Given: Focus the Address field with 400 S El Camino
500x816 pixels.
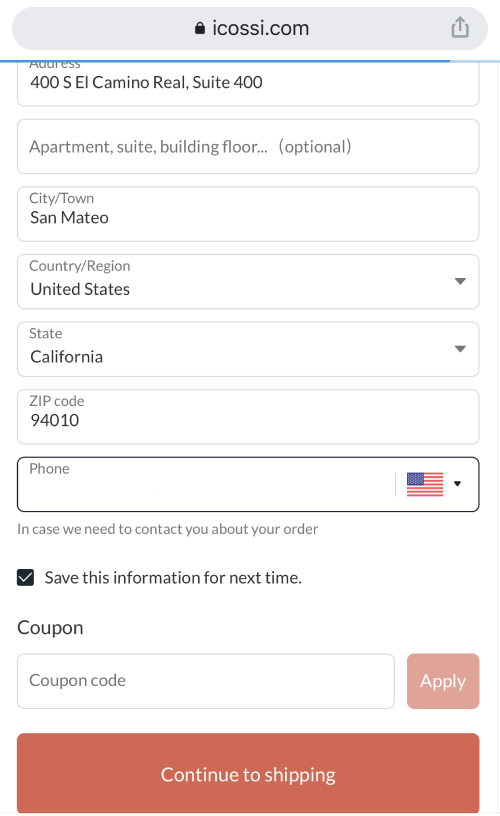Looking at the screenshot, I should [x=248, y=83].
